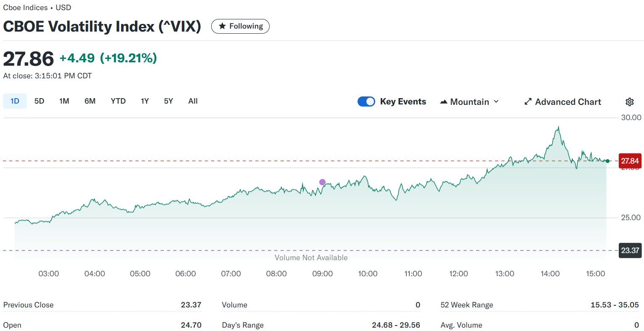This screenshot has width=644, height=331.
Task: Choose the 6M chart range
Action: click(x=90, y=101)
